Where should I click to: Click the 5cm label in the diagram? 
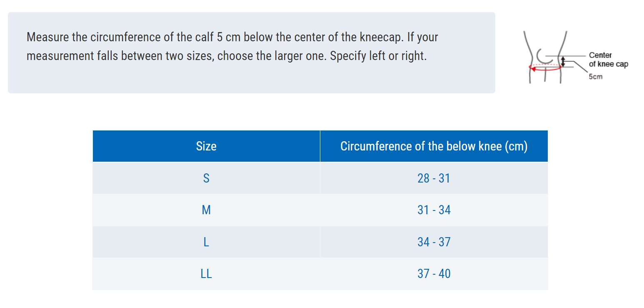[595, 77]
